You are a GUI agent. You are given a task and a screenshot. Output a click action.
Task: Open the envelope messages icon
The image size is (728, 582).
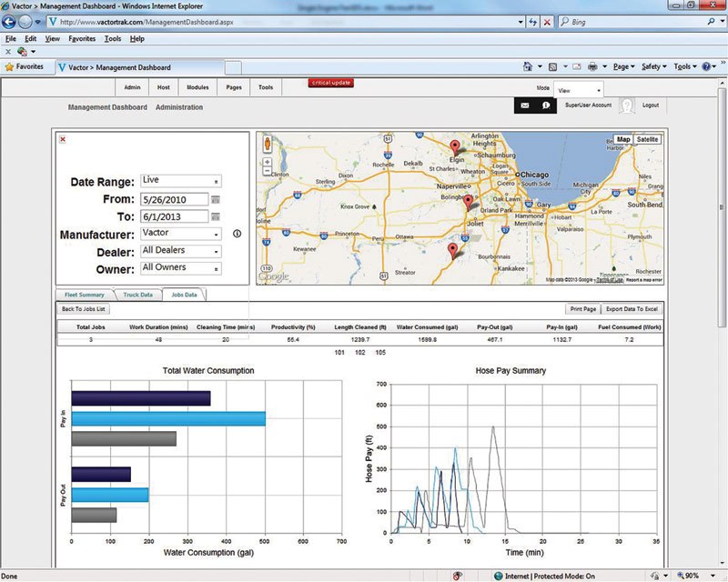tap(525, 105)
